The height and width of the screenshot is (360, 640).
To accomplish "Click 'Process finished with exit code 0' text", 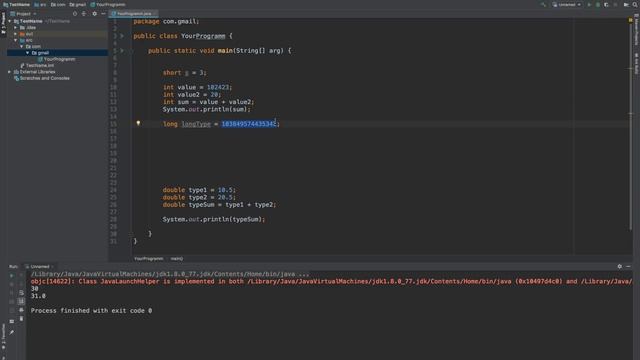I will 91,311.
